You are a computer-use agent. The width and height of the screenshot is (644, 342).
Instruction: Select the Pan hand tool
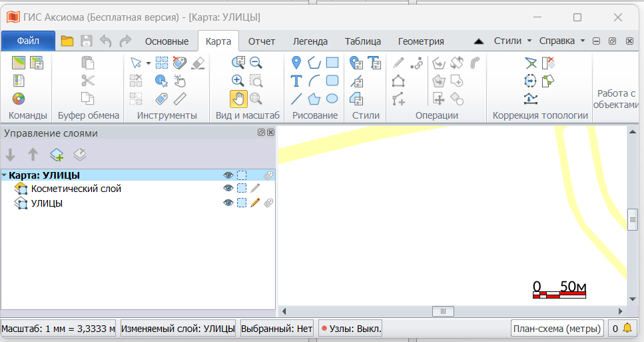pyautogui.click(x=238, y=99)
